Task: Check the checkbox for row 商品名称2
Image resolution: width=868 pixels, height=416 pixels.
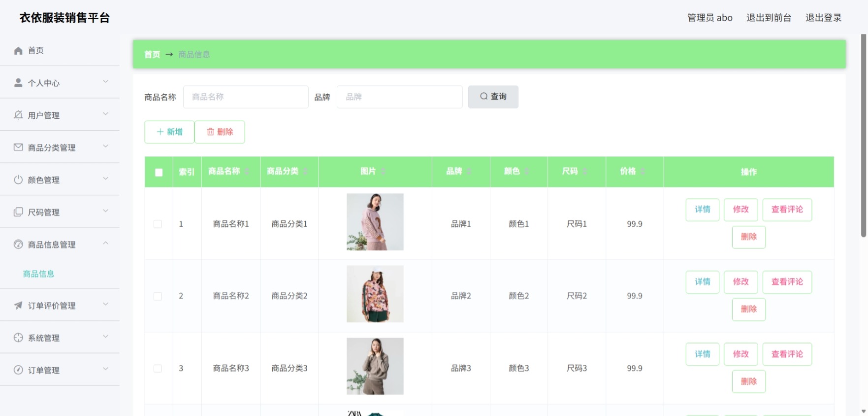Action: pos(158,296)
